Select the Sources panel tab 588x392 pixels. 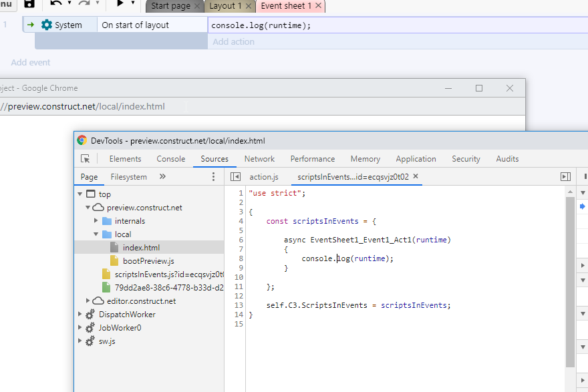pyautogui.click(x=214, y=159)
